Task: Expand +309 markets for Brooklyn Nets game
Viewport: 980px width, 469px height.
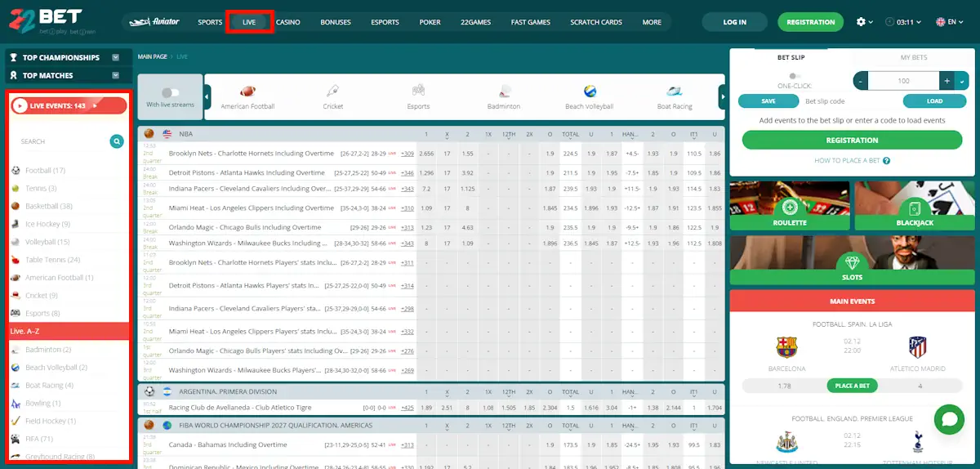Action: 408,154
